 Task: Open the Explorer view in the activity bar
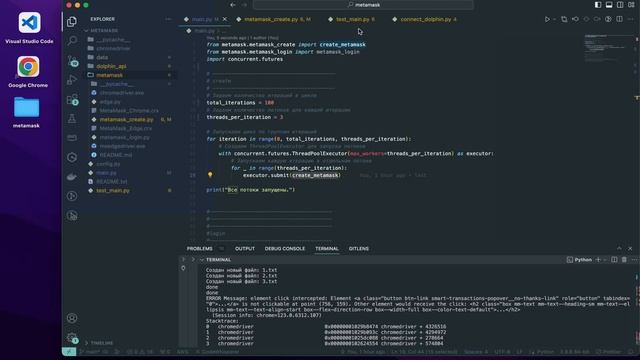point(72,21)
